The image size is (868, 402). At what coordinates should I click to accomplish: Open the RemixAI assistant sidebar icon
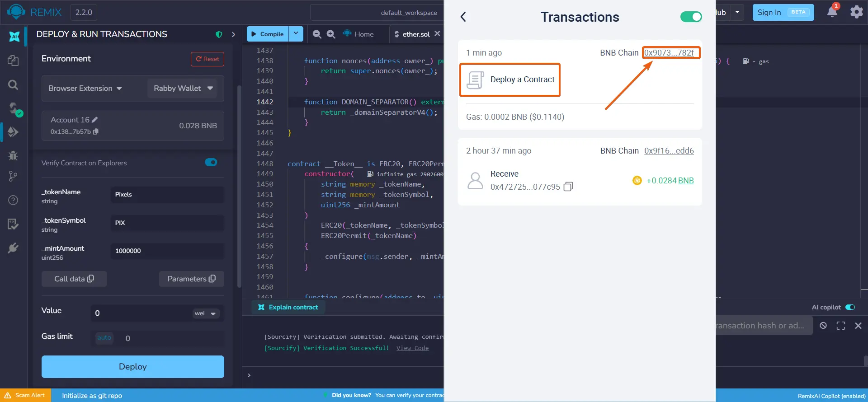click(14, 37)
